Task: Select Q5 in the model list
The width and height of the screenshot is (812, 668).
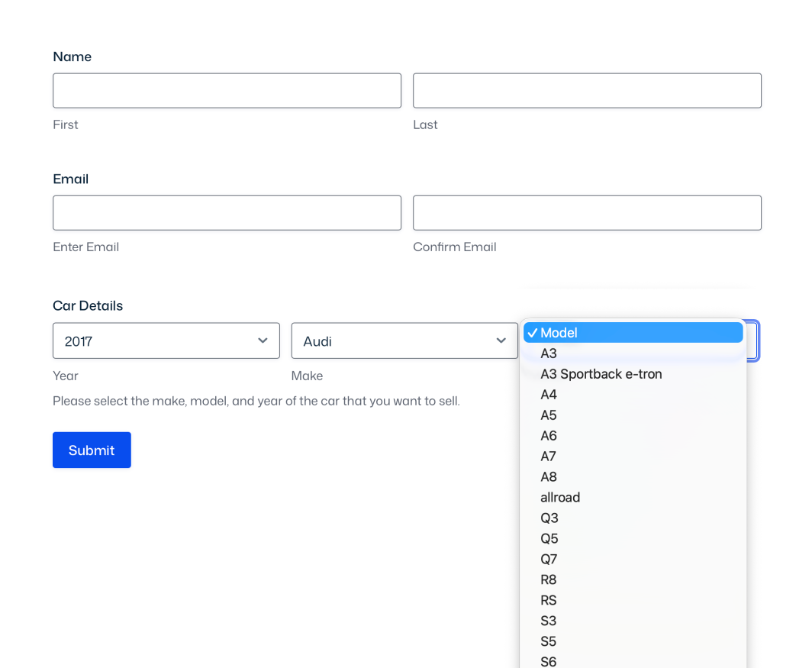Action: [549, 539]
